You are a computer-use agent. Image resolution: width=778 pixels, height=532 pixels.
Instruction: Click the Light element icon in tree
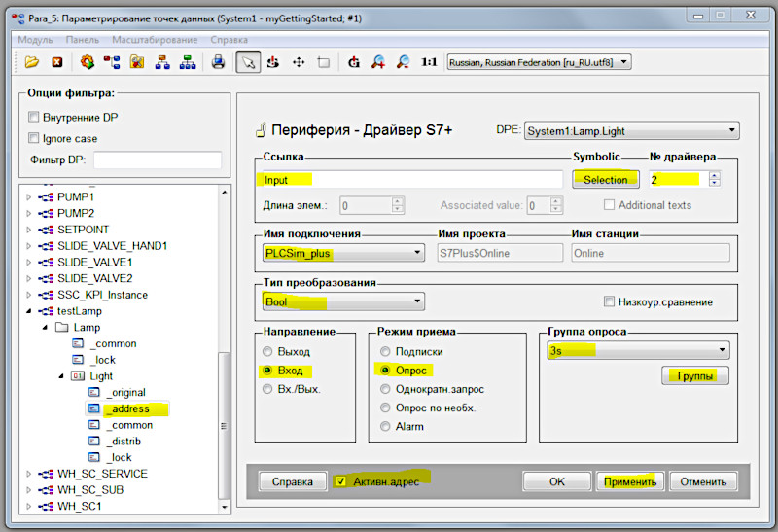(x=78, y=375)
